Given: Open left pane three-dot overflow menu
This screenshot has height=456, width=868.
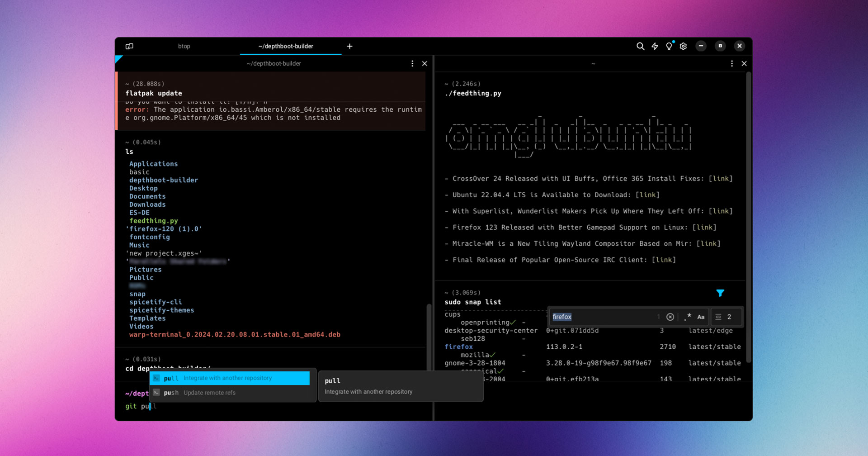Looking at the screenshot, I should 412,64.
